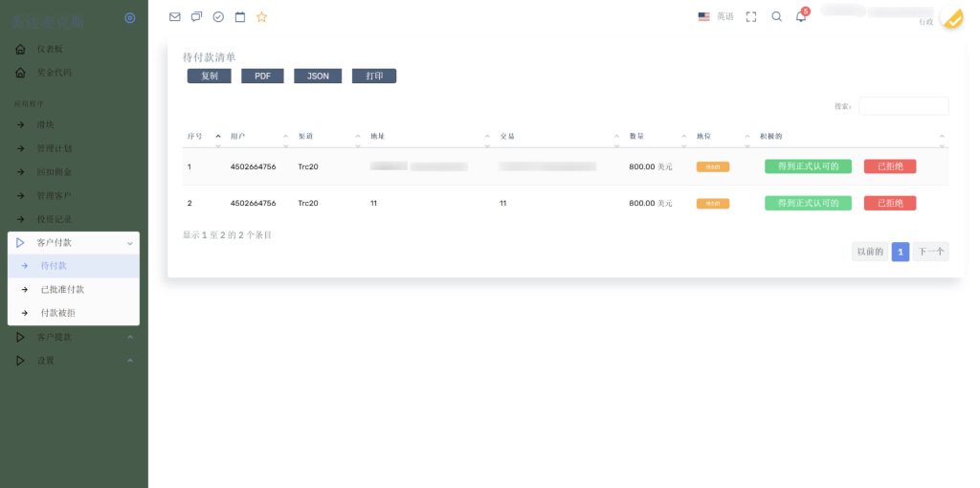Viewport: 980px width, 488px height.
Task: Click the checkmark tasks icon
Action: [x=218, y=16]
